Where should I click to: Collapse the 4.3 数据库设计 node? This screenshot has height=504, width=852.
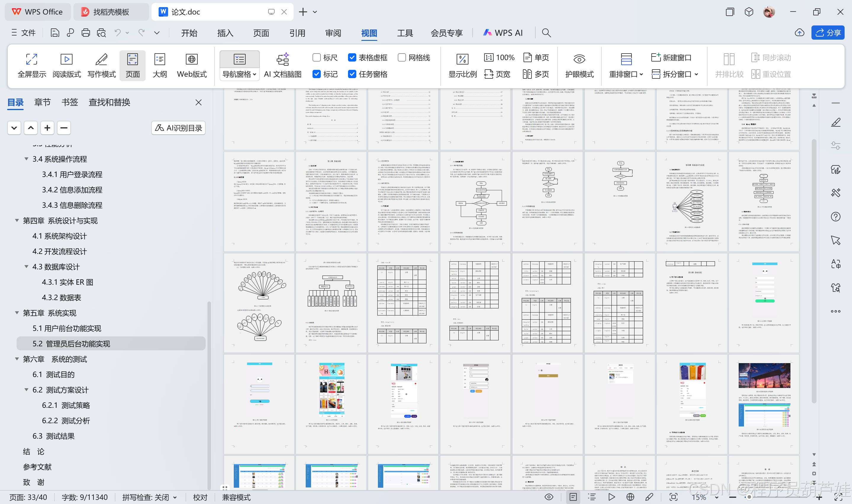click(26, 267)
